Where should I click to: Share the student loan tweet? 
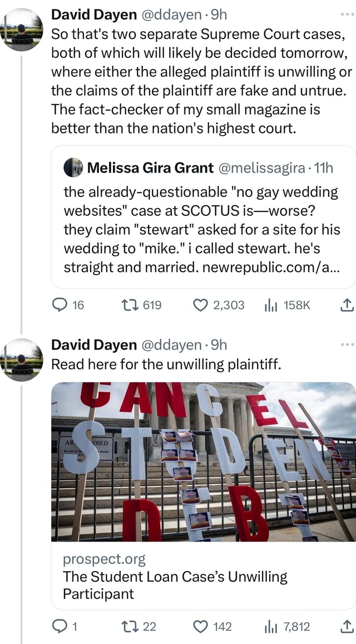click(x=346, y=626)
